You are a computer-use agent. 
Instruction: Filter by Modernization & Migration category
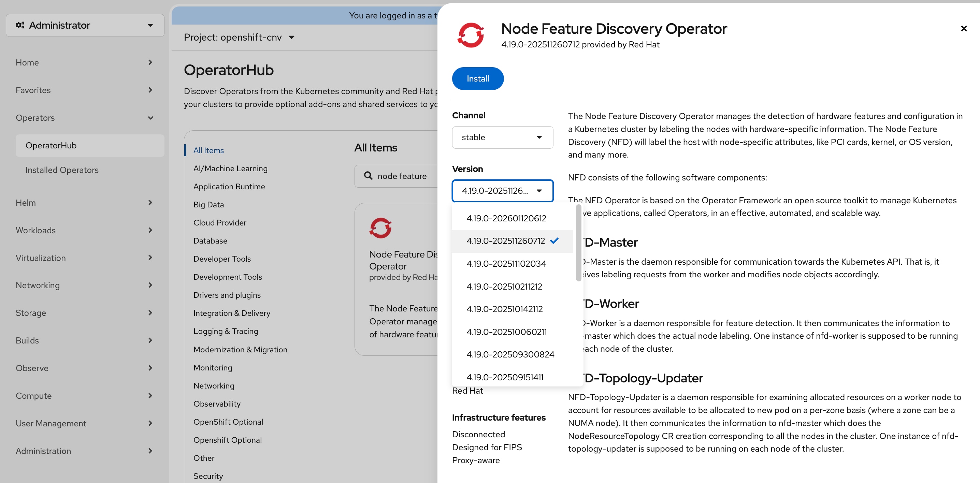coord(240,350)
